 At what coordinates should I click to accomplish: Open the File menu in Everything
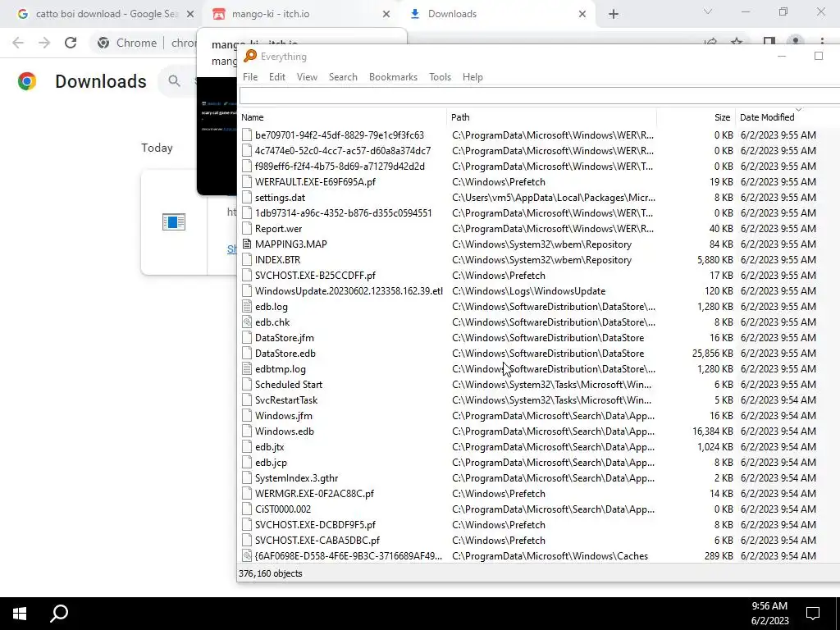coord(250,76)
